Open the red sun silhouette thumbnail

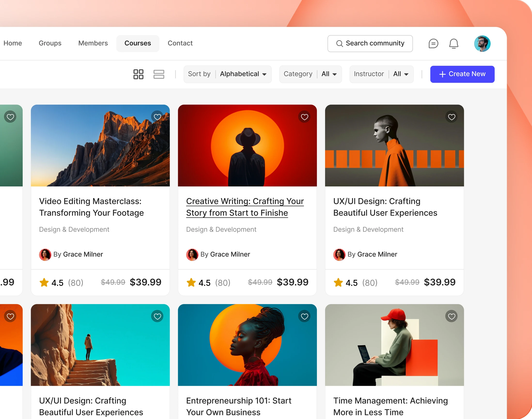point(247,145)
